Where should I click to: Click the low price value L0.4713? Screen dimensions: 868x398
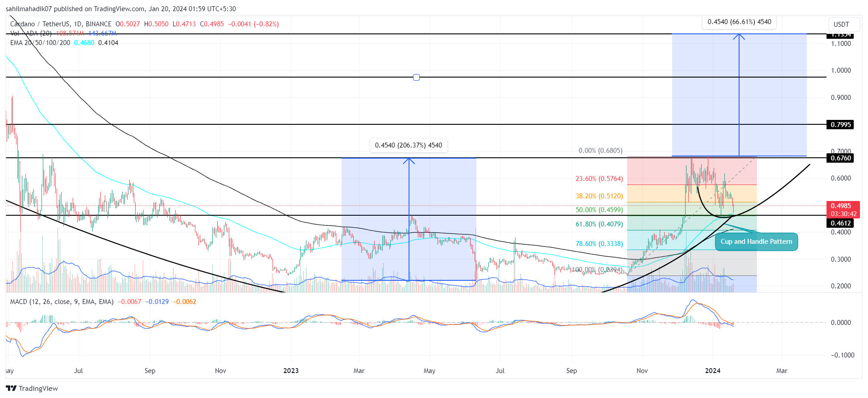tap(184, 24)
